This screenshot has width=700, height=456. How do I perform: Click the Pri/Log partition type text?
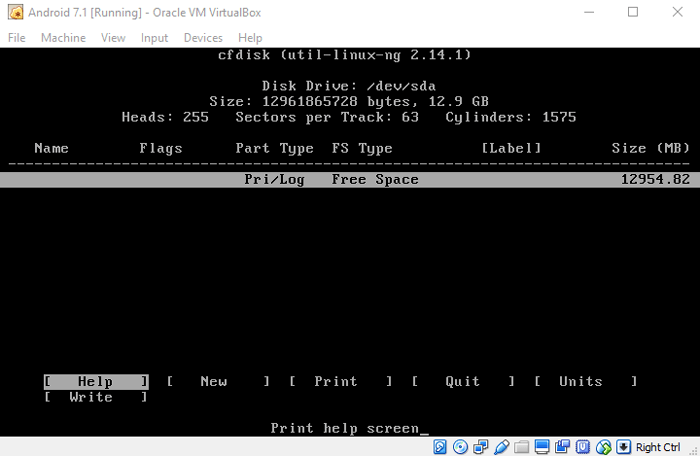275,180
